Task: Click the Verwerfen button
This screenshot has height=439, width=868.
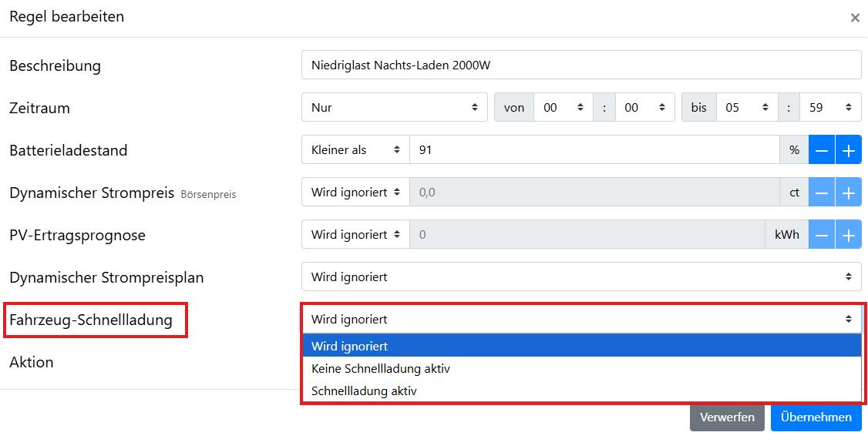Action: point(727,417)
